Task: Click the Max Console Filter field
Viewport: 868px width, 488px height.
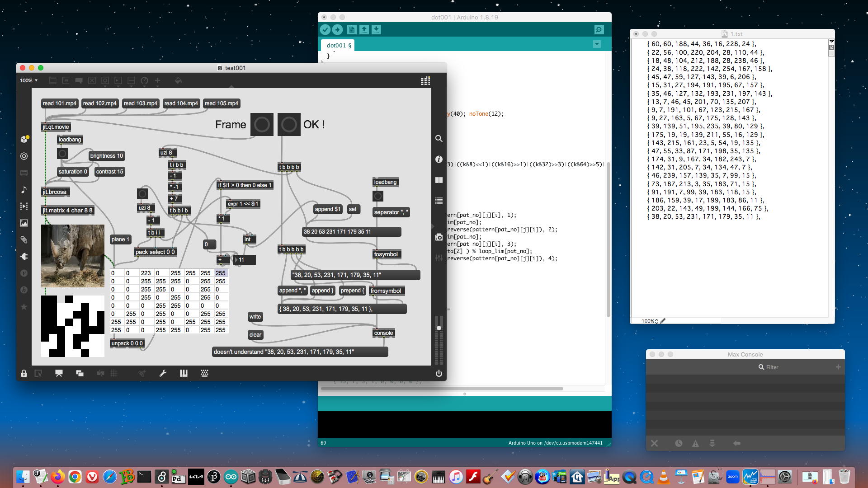Action: click(x=772, y=367)
